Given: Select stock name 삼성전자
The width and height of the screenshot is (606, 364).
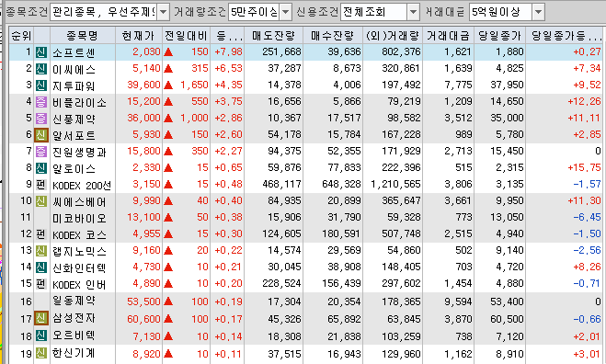Looking at the screenshot, I should pyautogui.click(x=74, y=318).
